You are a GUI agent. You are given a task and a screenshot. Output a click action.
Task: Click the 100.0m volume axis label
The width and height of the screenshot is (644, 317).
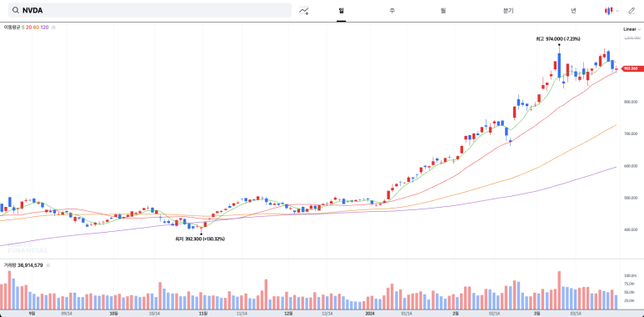click(631, 275)
